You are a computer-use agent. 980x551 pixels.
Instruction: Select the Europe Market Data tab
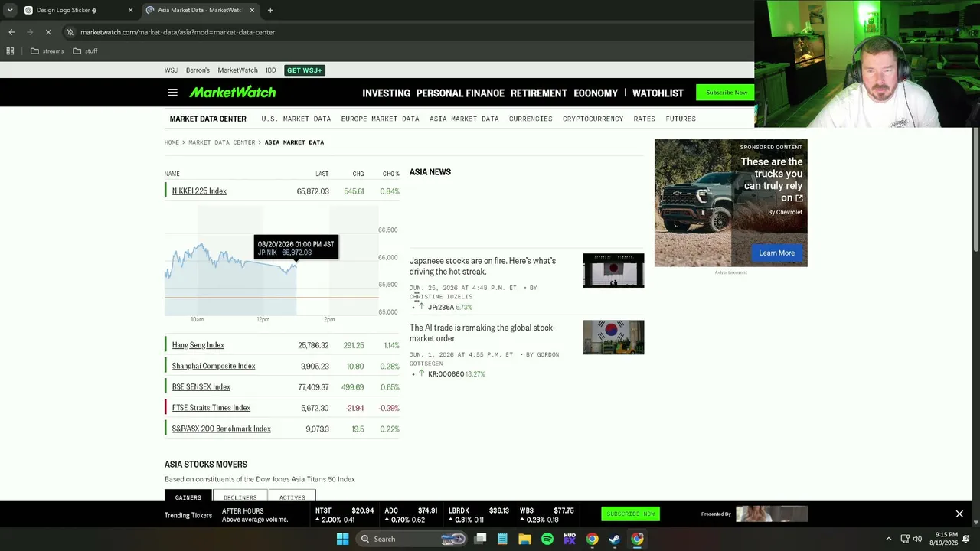380,119
